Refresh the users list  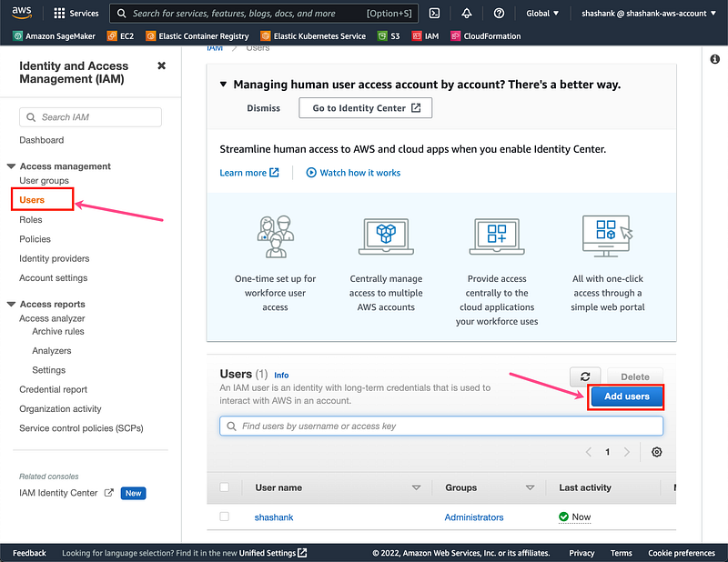click(585, 376)
